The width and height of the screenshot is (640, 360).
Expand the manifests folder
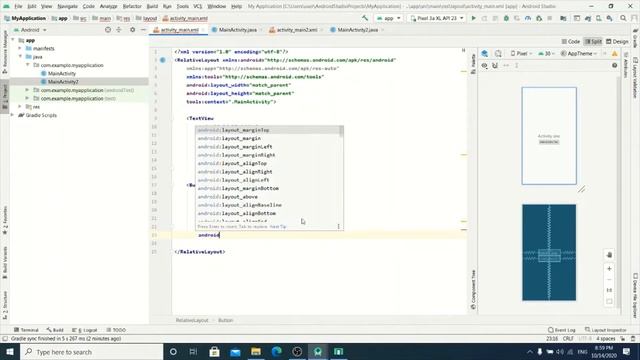pyautogui.click(x=20, y=48)
